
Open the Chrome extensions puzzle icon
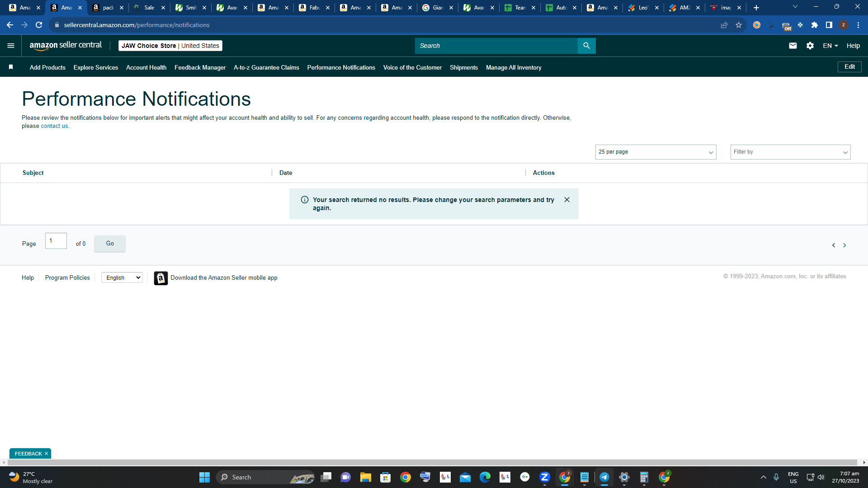(815, 25)
